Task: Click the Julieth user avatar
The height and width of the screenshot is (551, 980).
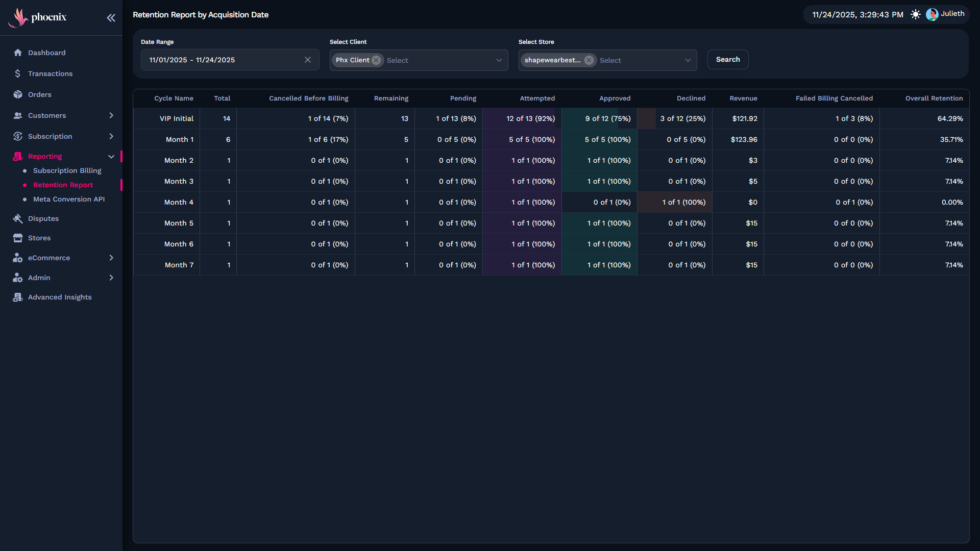Action: click(932, 14)
